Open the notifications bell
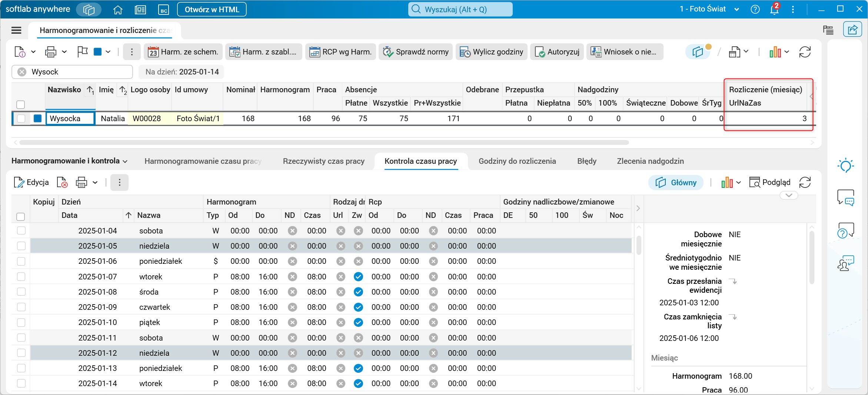Screen dimensions: 868x395 tap(774, 9)
